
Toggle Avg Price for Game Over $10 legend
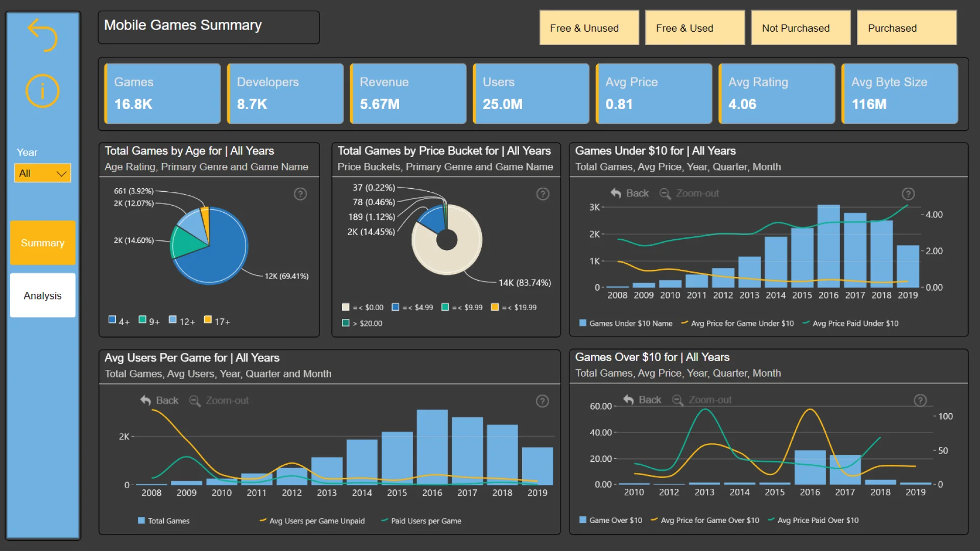click(705, 520)
